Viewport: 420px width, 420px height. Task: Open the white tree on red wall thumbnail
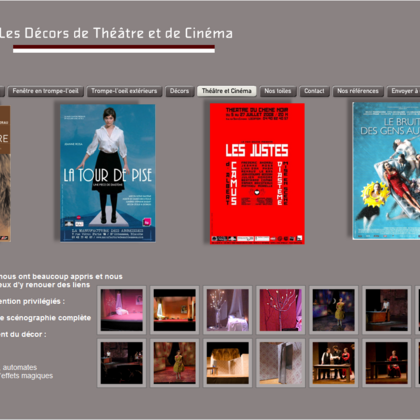click(x=281, y=310)
